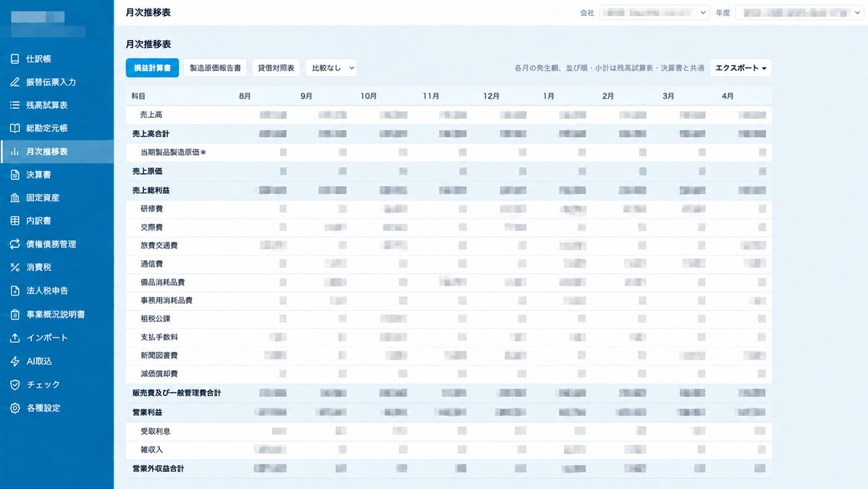Open the チェック shield icon
The width and height of the screenshot is (868, 489).
(15, 385)
